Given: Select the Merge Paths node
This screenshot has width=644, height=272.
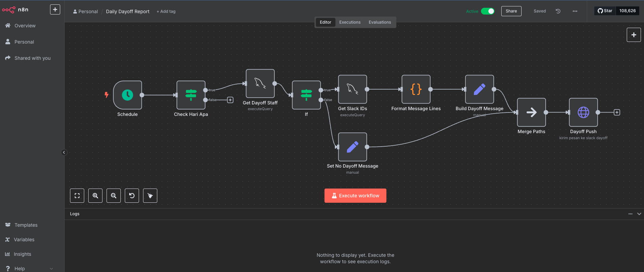Looking at the screenshot, I should point(531,112).
